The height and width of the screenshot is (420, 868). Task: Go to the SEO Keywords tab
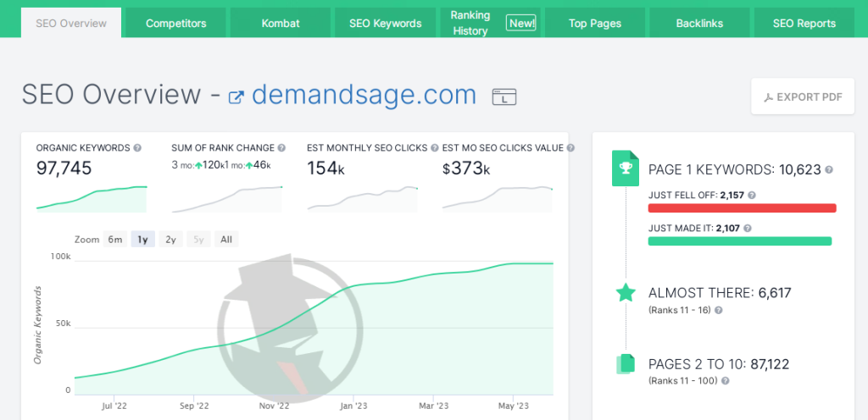tap(386, 23)
